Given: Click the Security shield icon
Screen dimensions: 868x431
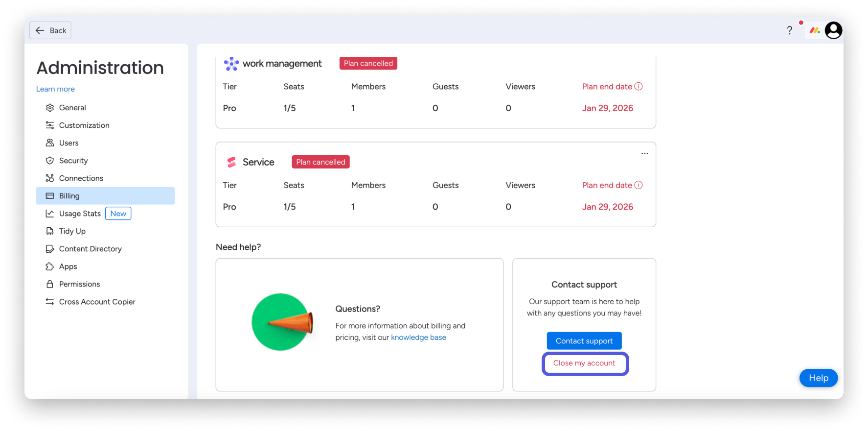Looking at the screenshot, I should tap(50, 161).
